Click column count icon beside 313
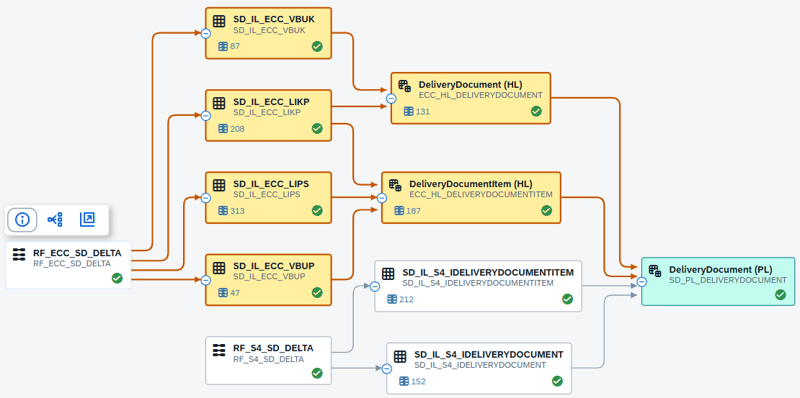Image resolution: width=800 pixels, height=398 pixels. (x=223, y=211)
